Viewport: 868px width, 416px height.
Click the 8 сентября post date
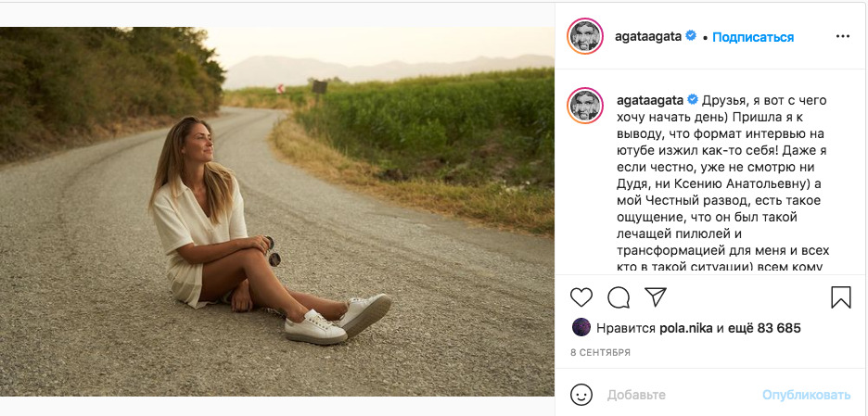[600, 353]
